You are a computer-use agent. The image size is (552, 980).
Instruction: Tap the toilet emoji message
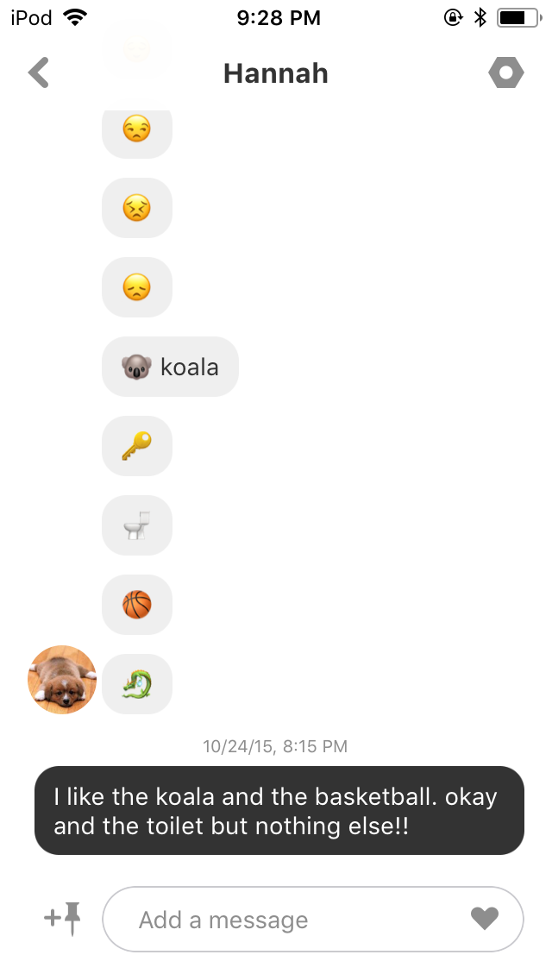point(137,525)
